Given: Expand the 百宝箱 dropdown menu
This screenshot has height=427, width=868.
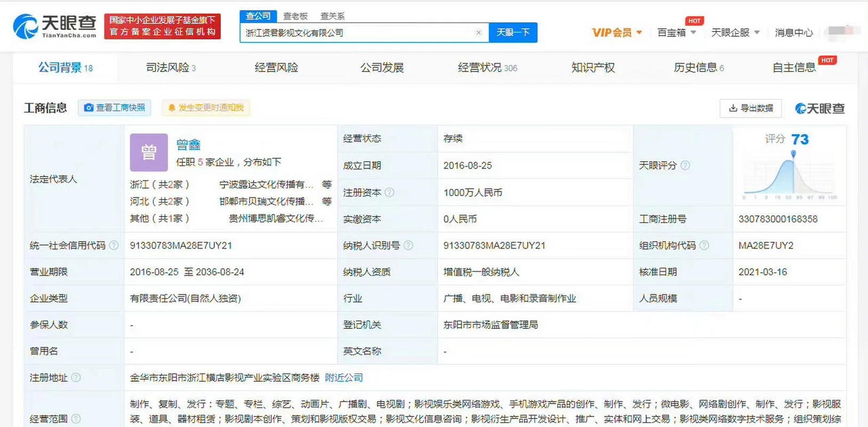Looking at the screenshot, I should click(x=677, y=33).
